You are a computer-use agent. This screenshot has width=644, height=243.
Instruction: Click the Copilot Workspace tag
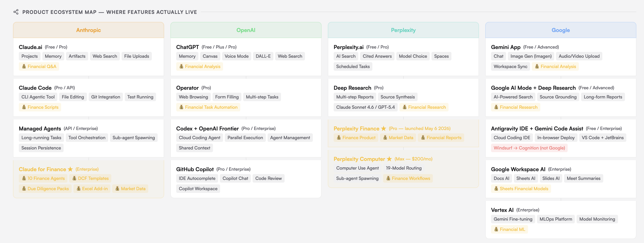click(198, 189)
